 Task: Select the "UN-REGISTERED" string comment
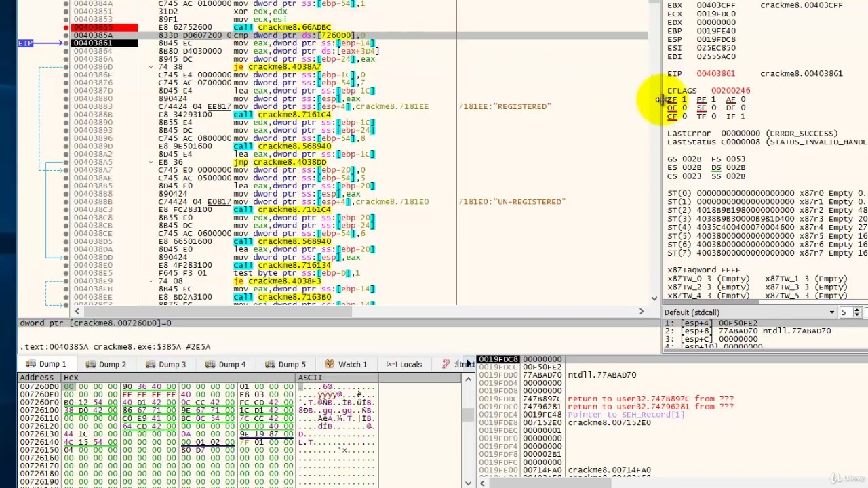(x=512, y=202)
